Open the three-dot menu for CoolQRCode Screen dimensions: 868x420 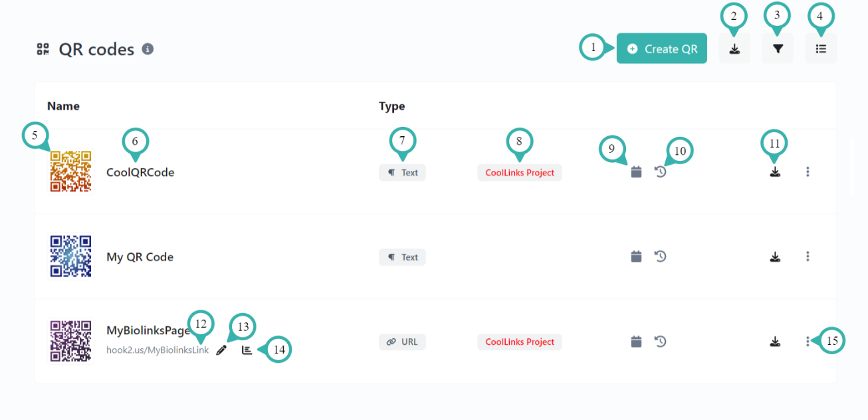click(808, 171)
